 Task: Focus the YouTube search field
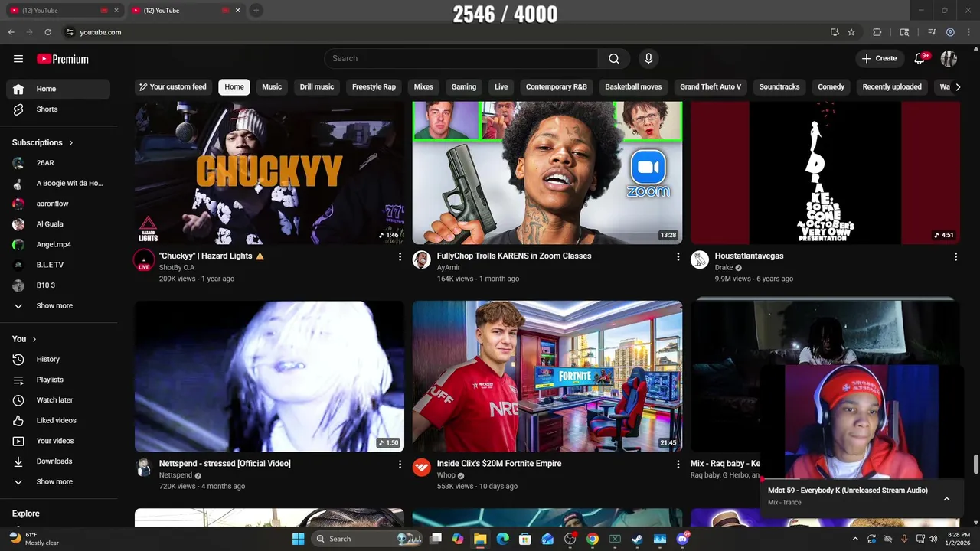(x=461, y=59)
